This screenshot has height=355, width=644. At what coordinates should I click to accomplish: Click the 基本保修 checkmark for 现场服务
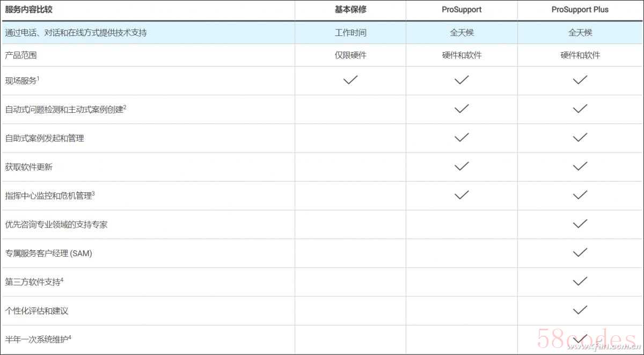tap(350, 80)
